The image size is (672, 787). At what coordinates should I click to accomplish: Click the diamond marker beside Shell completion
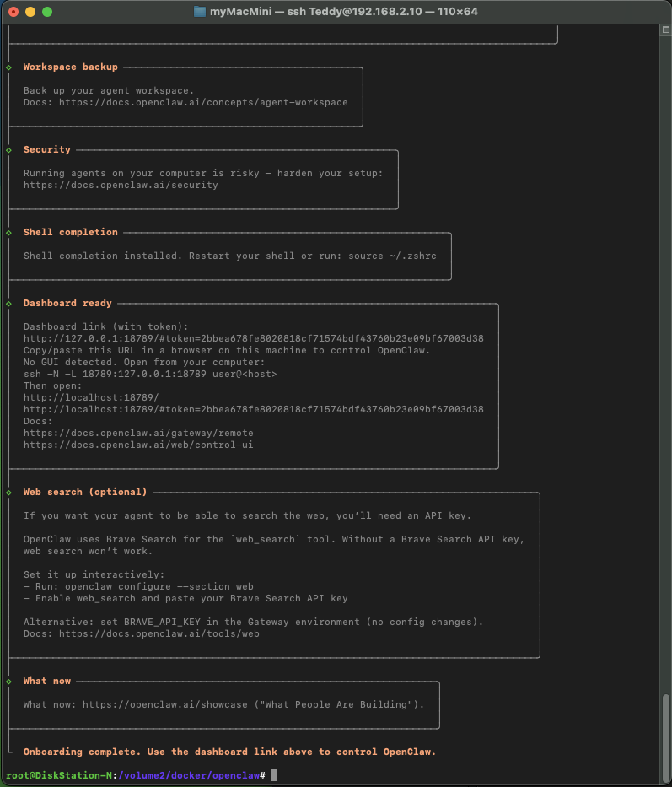pyautogui.click(x=8, y=233)
